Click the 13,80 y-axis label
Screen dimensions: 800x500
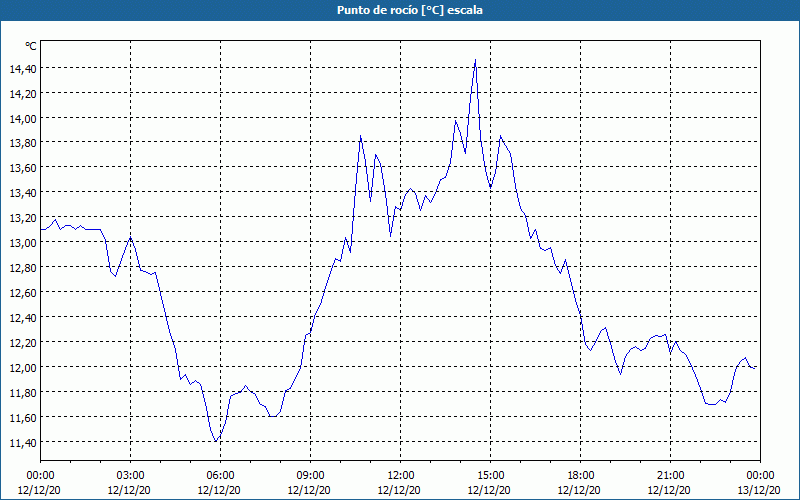point(23,143)
